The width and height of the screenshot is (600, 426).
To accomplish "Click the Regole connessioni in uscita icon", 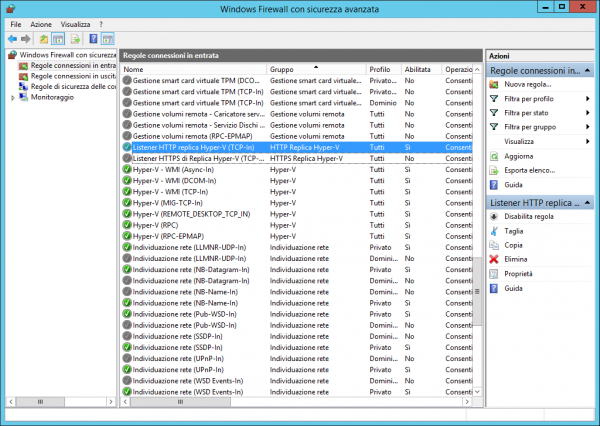I will [24, 76].
